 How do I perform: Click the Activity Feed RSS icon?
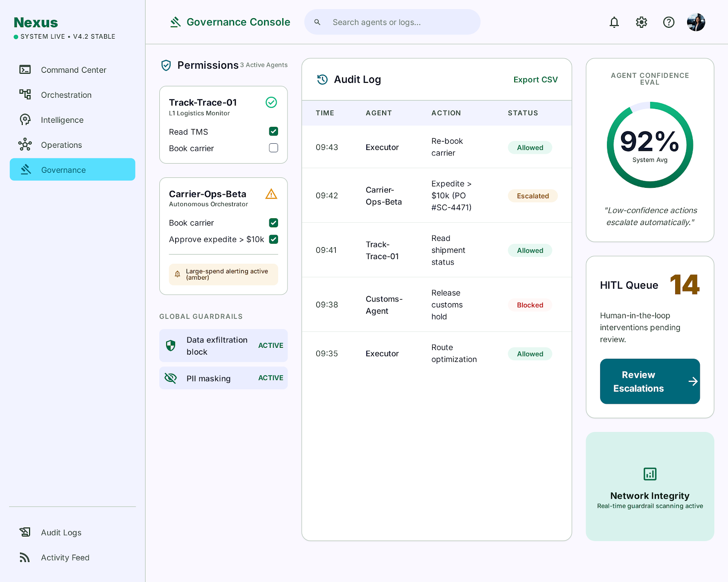coord(25,557)
